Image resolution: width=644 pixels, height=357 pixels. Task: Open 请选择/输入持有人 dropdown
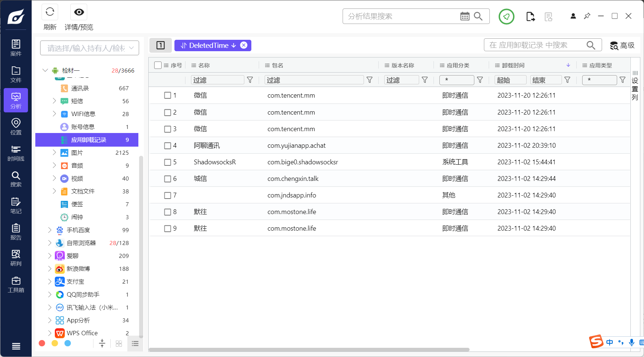89,48
